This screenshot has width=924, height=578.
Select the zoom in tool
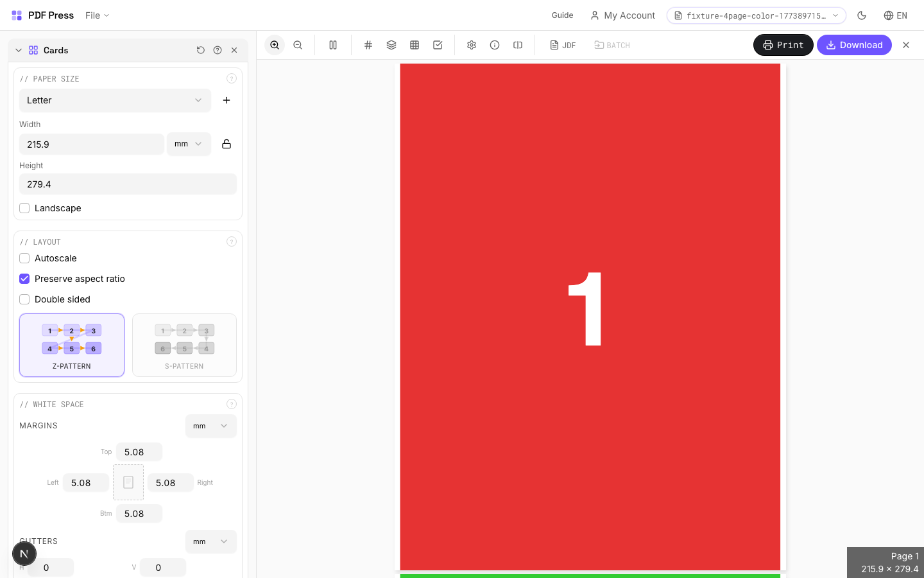275,45
